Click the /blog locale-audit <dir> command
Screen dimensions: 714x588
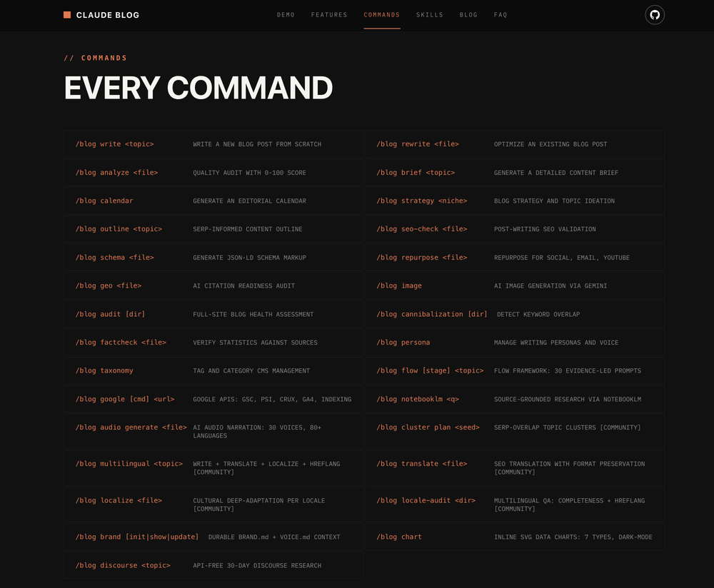point(426,500)
